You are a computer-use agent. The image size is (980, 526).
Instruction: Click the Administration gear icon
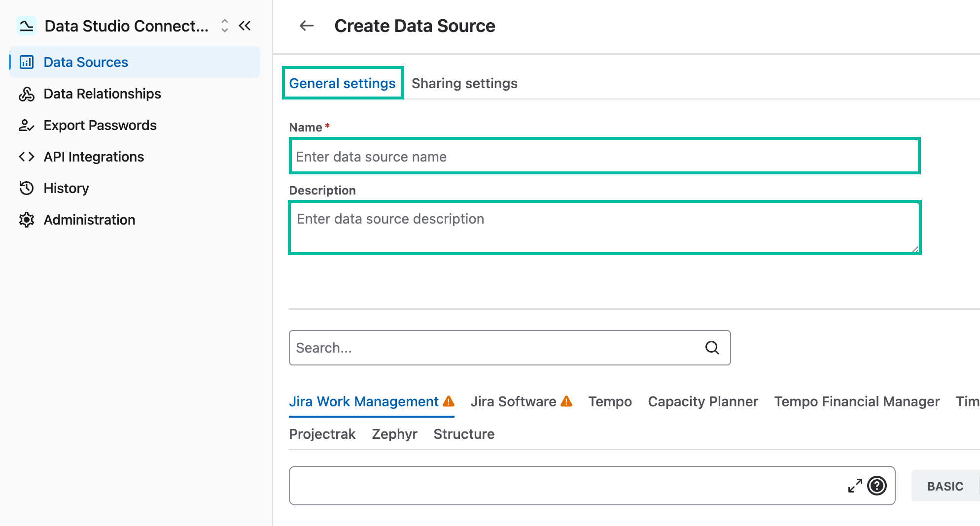tap(27, 220)
